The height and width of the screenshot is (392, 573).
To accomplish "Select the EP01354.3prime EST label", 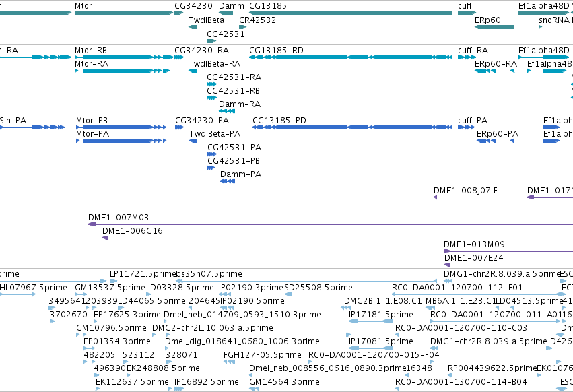I will click(117, 341).
